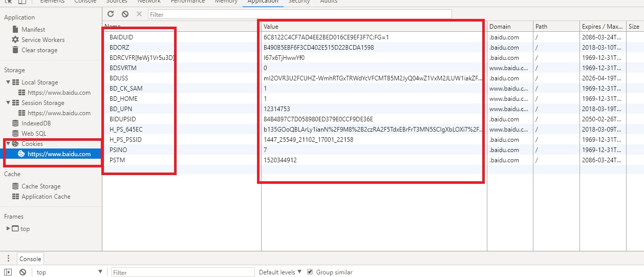Image resolution: width=644 pixels, height=277 pixels.
Task: Open Clear storage section
Action: (39, 50)
